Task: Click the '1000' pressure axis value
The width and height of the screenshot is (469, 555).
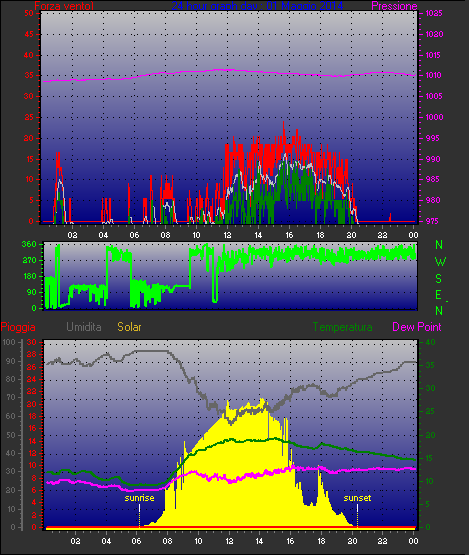Action: (434, 117)
